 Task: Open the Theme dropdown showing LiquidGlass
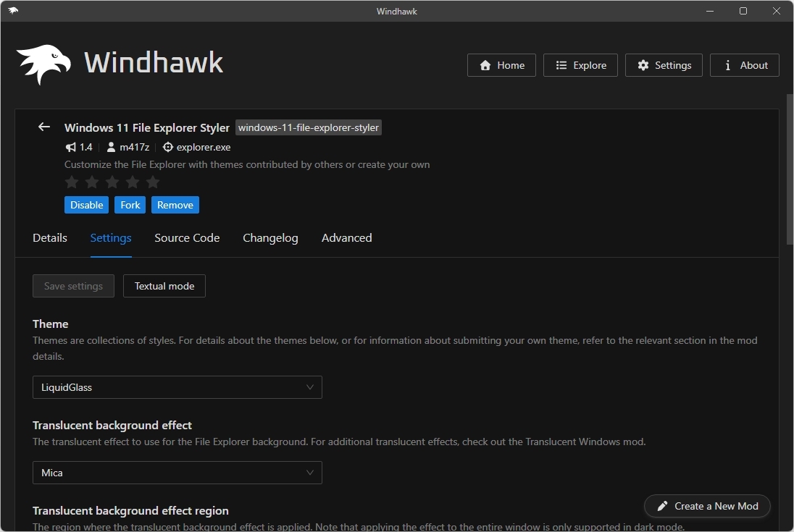(x=177, y=387)
